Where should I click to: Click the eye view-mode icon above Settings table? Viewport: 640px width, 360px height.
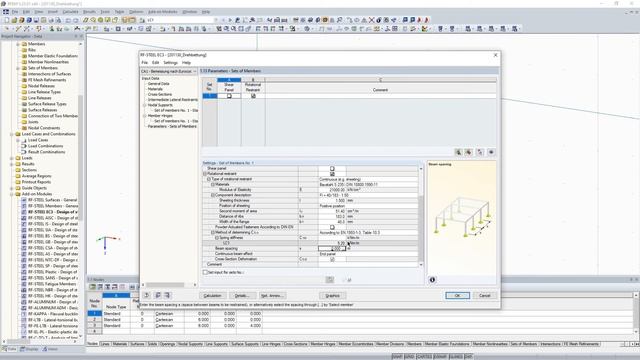coord(491,152)
